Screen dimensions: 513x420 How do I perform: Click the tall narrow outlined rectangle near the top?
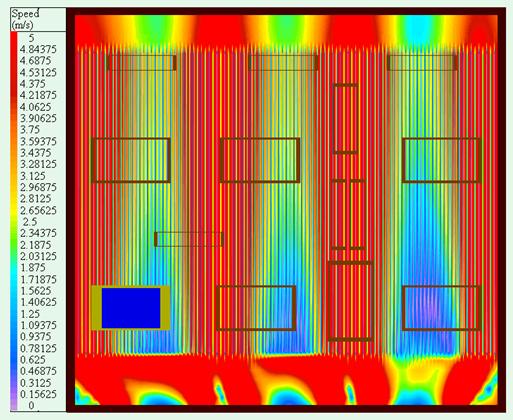click(345, 119)
